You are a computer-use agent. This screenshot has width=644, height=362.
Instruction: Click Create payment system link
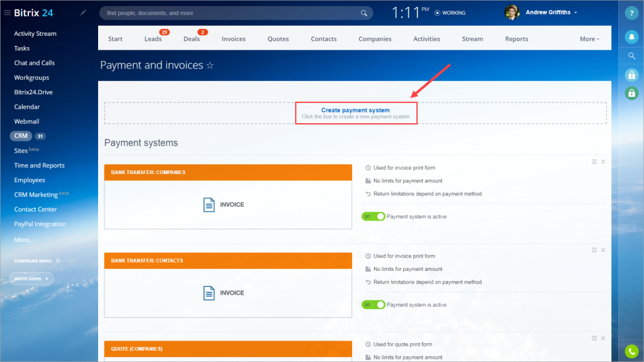click(355, 110)
